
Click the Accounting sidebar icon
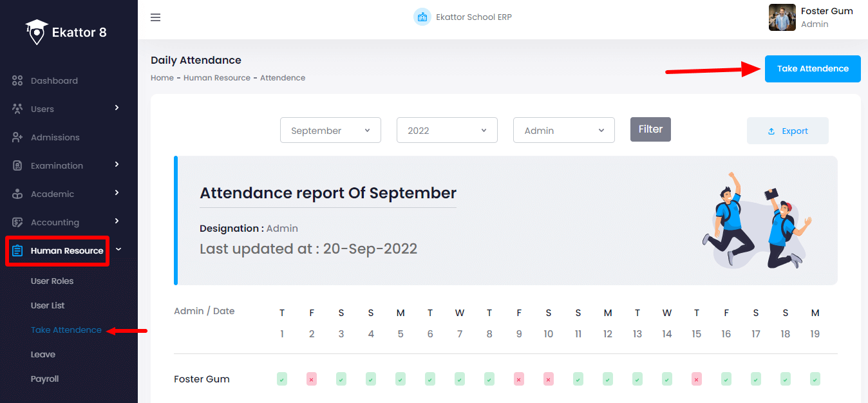(x=17, y=222)
